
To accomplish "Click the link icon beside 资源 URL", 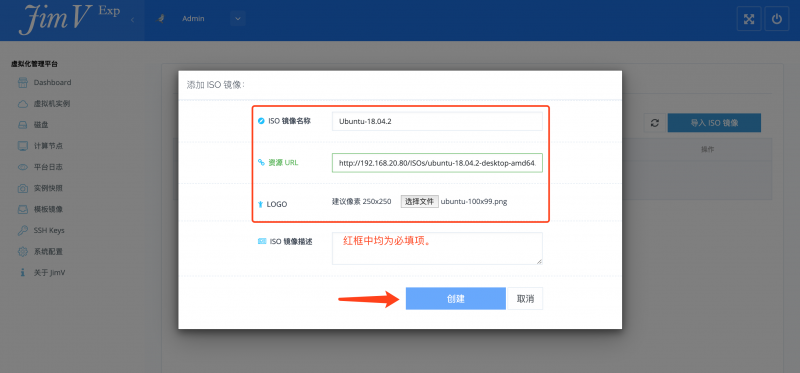I will [261, 162].
